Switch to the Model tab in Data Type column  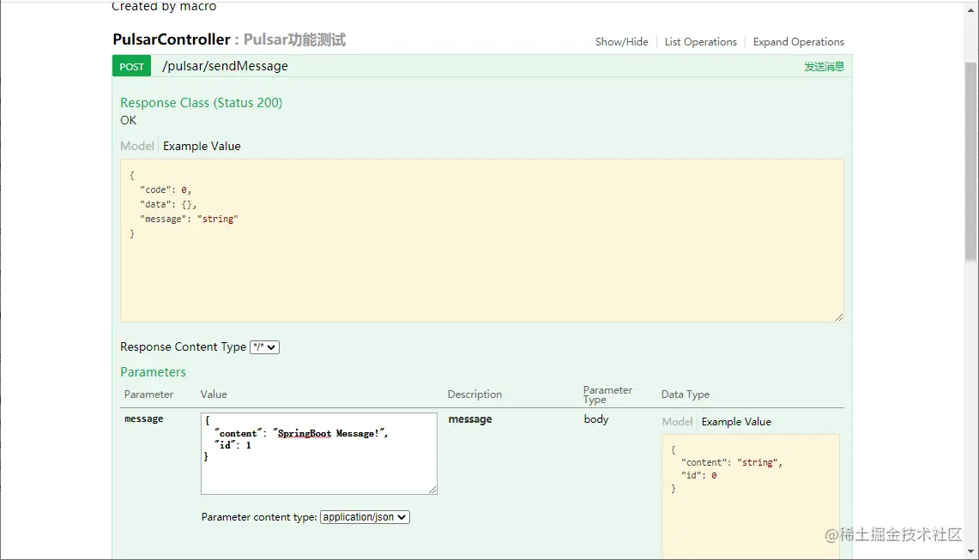coord(677,421)
